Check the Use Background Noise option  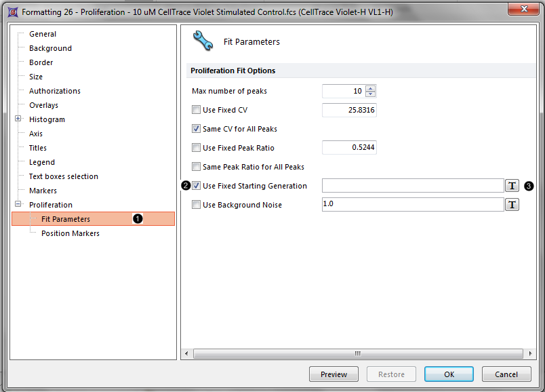[x=197, y=205]
